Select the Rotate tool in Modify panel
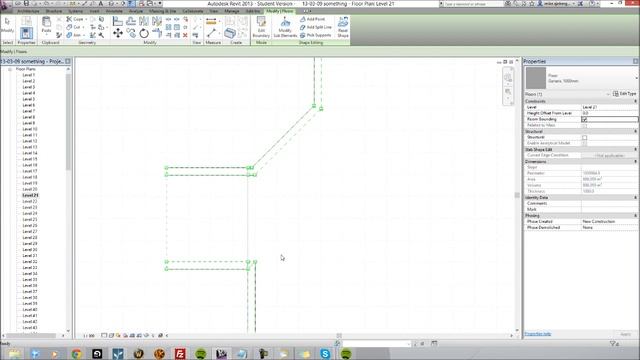The image size is (640, 360). 144,33
